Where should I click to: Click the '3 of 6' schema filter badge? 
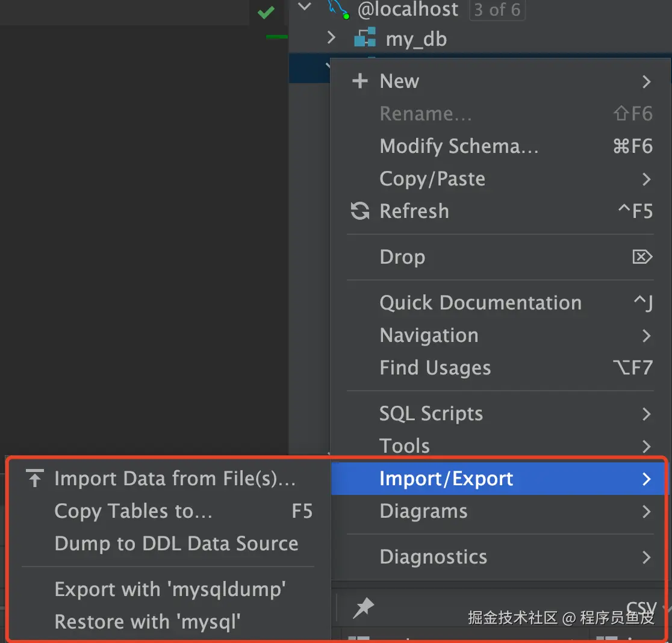497,10
